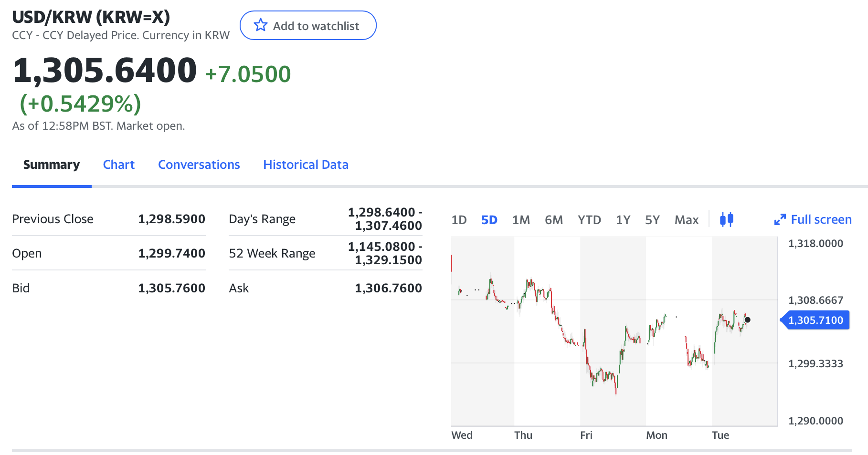Click the 1,318.0000 axis value

(x=815, y=243)
